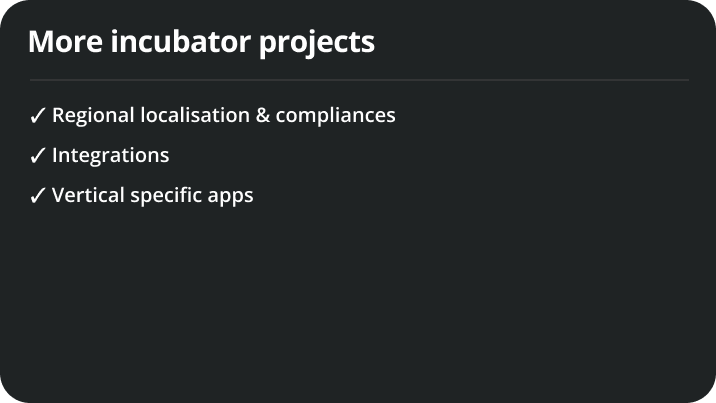Screen dimensions: 716x403
Task: Select the Integrations list item text
Action: click(x=111, y=155)
